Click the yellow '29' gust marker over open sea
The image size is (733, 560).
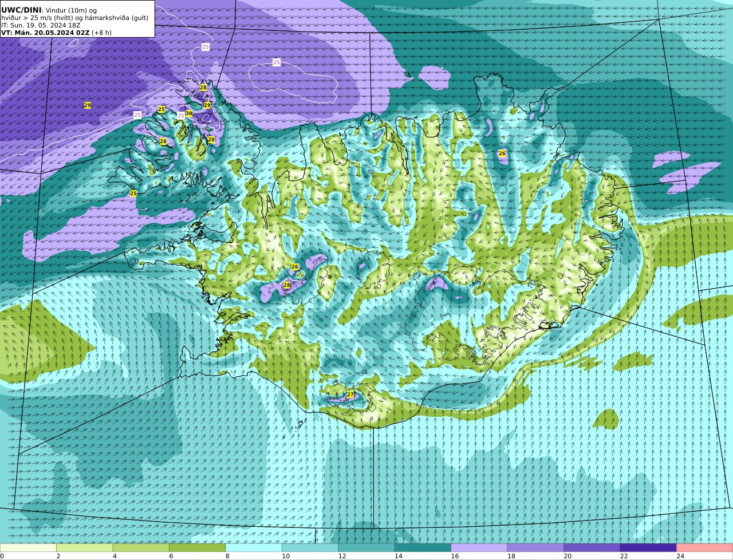[88, 105]
